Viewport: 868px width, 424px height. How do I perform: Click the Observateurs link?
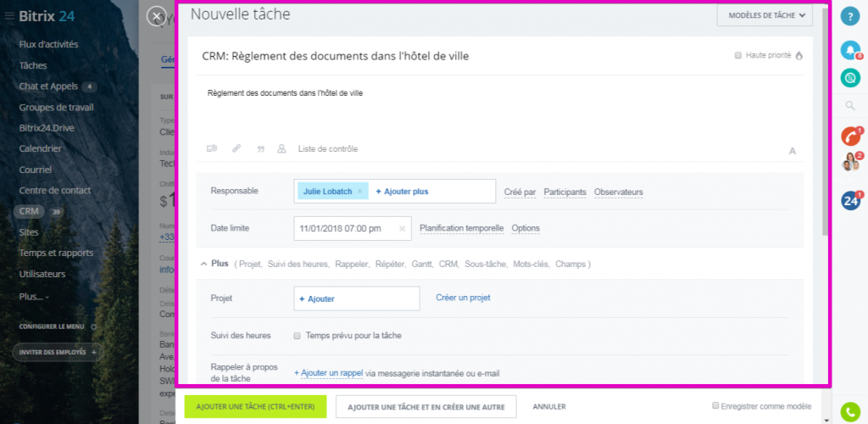coord(618,192)
